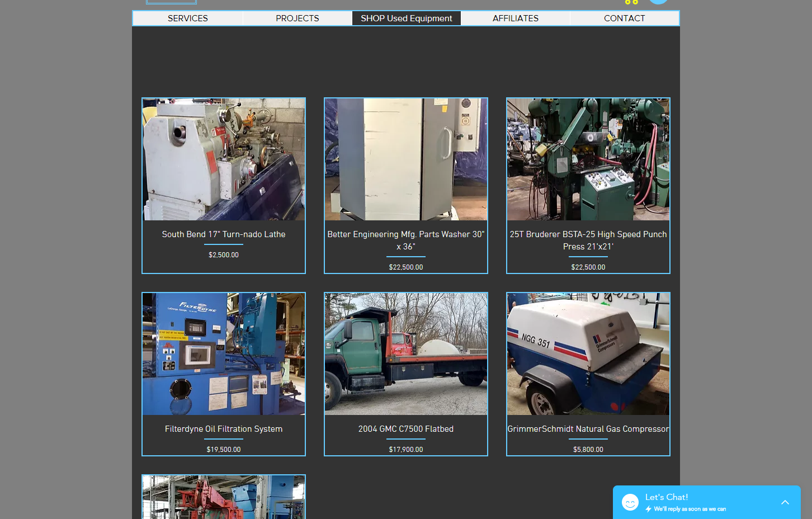The image size is (812, 519).
Task: Open South Bend 17" Turn-nado Lathe photo
Action: pos(224,159)
